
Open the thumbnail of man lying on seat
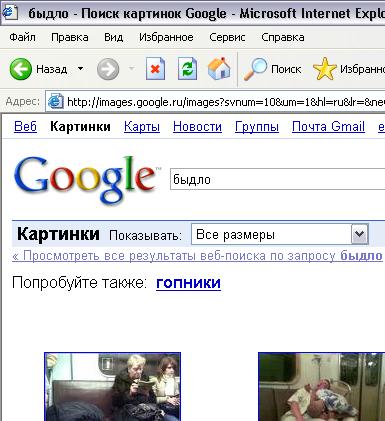pyautogui.click(x=322, y=386)
